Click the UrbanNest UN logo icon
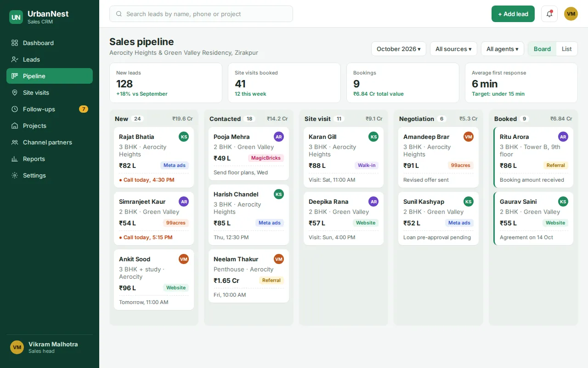The height and width of the screenshot is (368, 588). click(x=16, y=17)
